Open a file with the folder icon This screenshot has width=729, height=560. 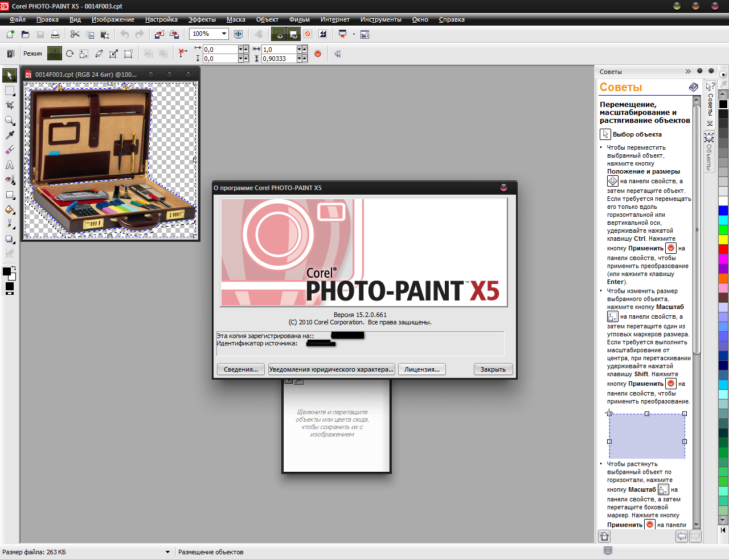coord(25,34)
